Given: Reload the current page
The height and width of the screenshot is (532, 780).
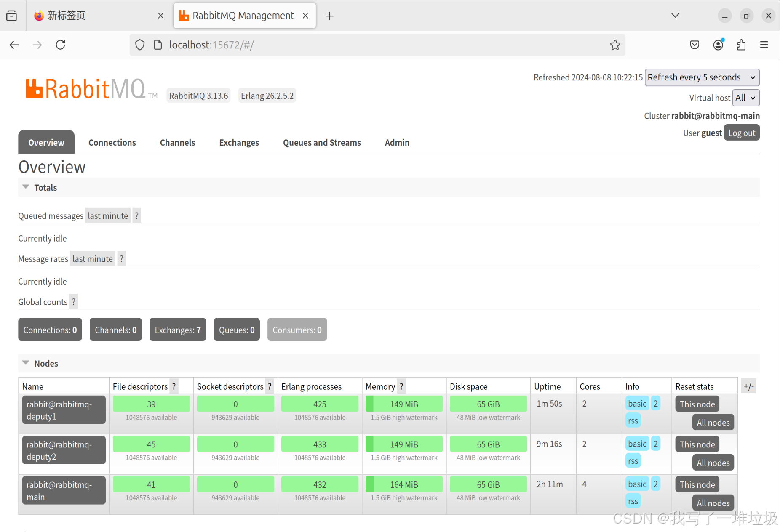Looking at the screenshot, I should (61, 45).
